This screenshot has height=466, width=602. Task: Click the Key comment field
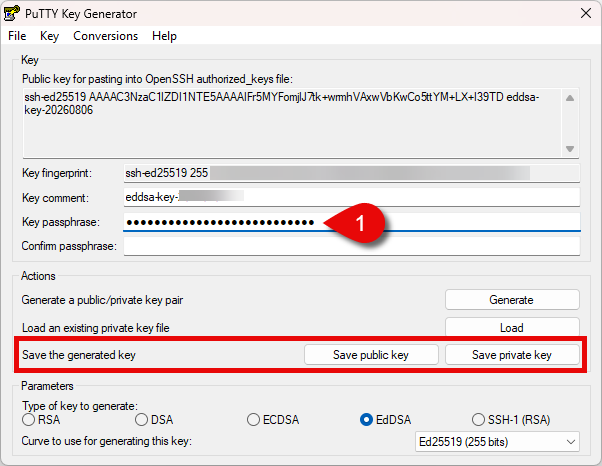(x=352, y=197)
